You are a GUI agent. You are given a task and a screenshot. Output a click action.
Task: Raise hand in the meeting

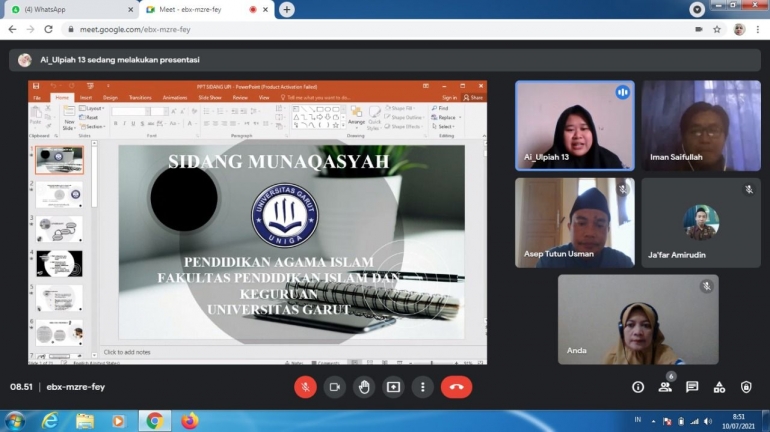(364, 387)
